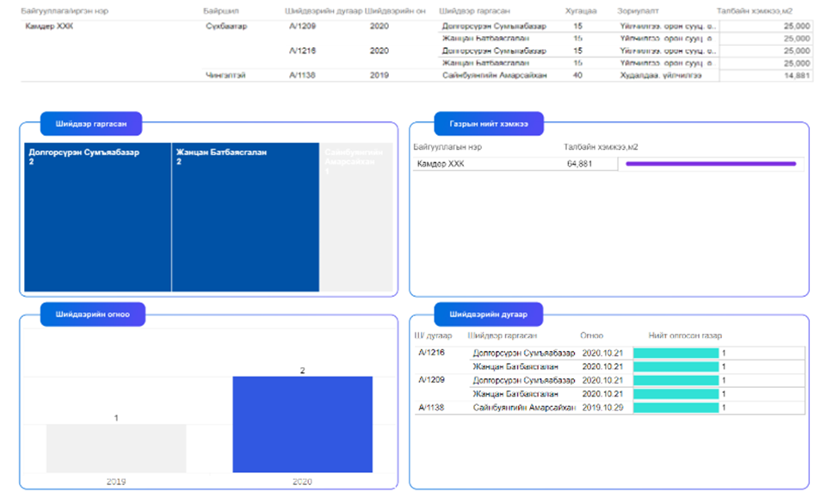Sort by the Байршил column header
Screen dimensions: 839x504
point(221,10)
